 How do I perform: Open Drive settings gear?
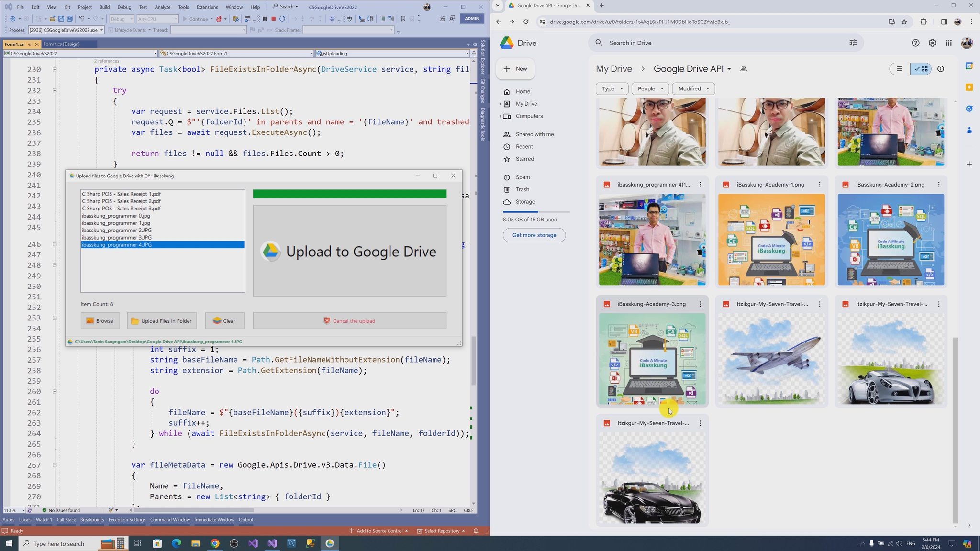click(x=932, y=43)
